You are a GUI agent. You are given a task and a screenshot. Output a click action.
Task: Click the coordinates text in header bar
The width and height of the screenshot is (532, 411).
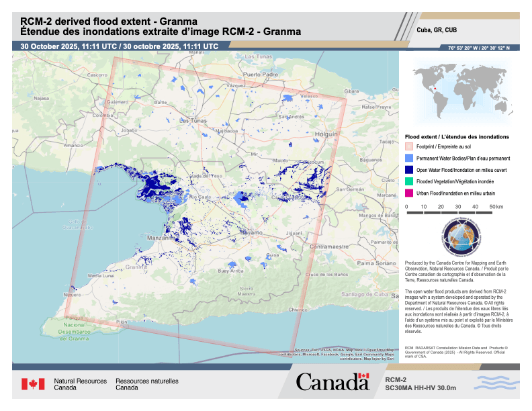[479, 48]
